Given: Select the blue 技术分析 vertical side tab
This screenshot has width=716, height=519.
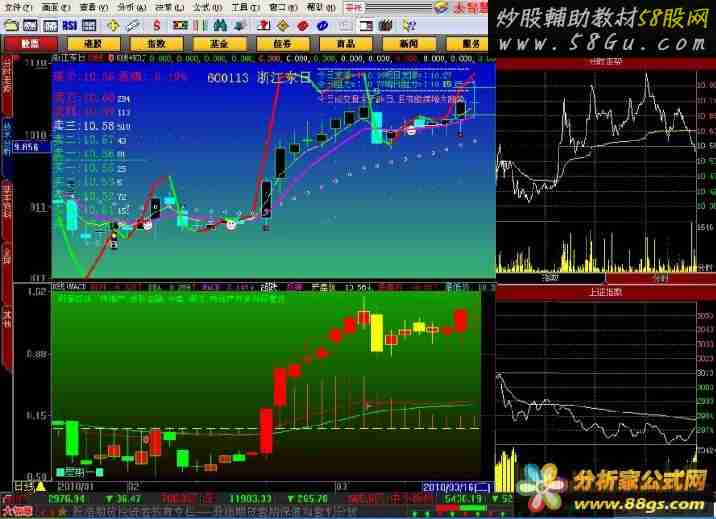Looking at the screenshot, I should (7, 148).
